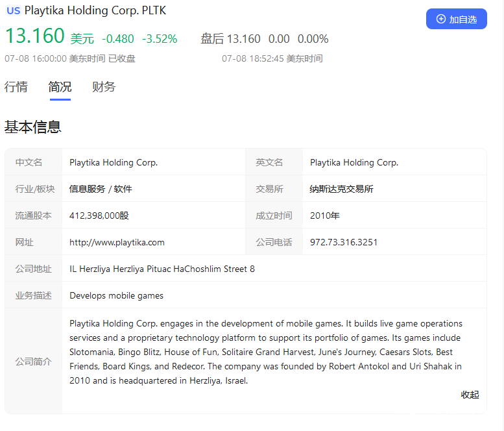
Task: Collapse company profile using 收起
Action: [470, 395]
